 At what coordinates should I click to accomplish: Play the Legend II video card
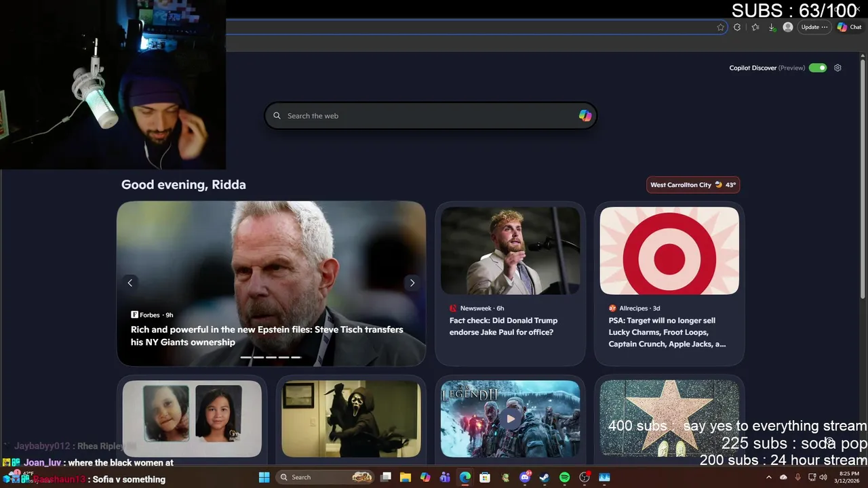click(510, 419)
